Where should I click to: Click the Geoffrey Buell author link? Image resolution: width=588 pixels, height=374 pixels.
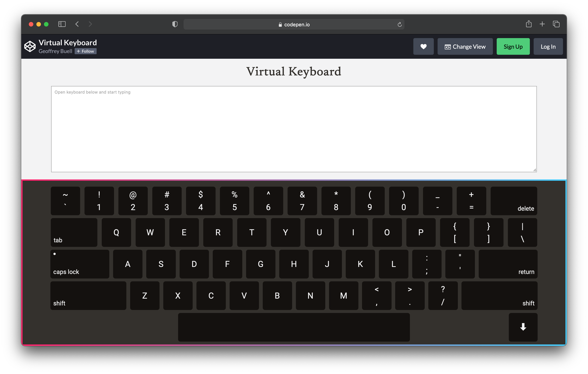click(x=56, y=51)
